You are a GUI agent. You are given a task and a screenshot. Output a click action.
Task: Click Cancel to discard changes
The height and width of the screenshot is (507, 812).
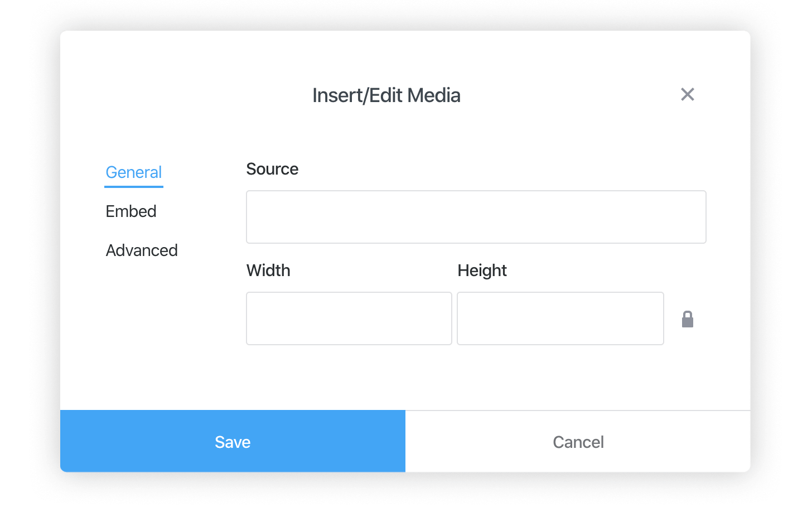578,441
